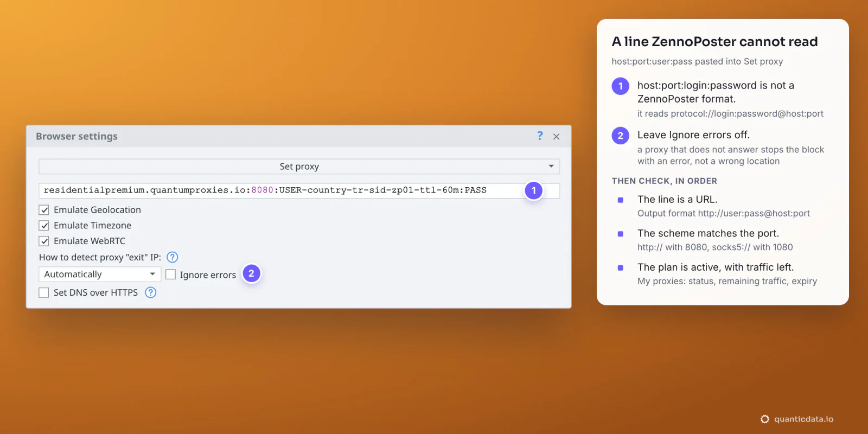Open the Automatically detection method dropdown

pyautogui.click(x=100, y=275)
